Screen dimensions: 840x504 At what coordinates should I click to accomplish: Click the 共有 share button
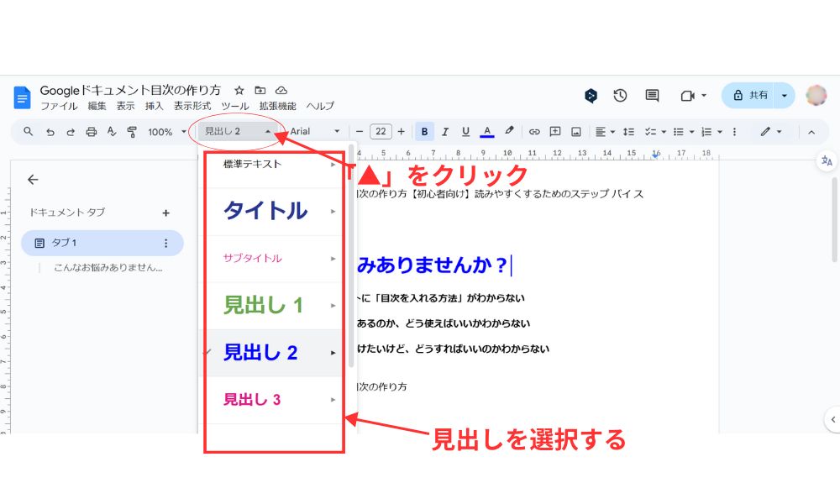[748, 95]
